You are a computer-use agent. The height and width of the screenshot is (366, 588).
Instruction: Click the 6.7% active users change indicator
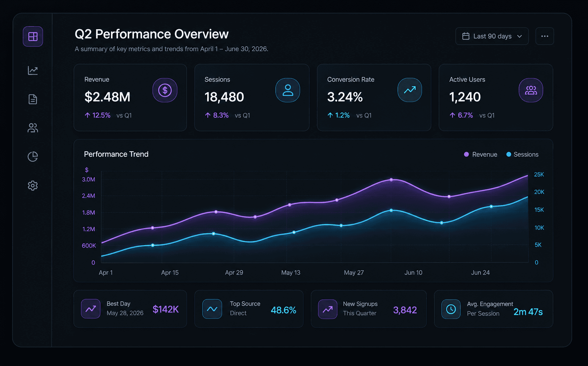tap(461, 115)
